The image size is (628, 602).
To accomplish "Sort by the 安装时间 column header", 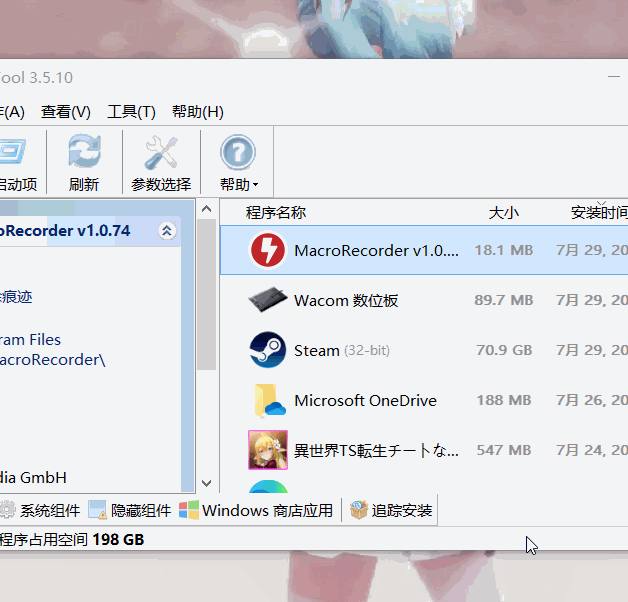I will click(599, 212).
